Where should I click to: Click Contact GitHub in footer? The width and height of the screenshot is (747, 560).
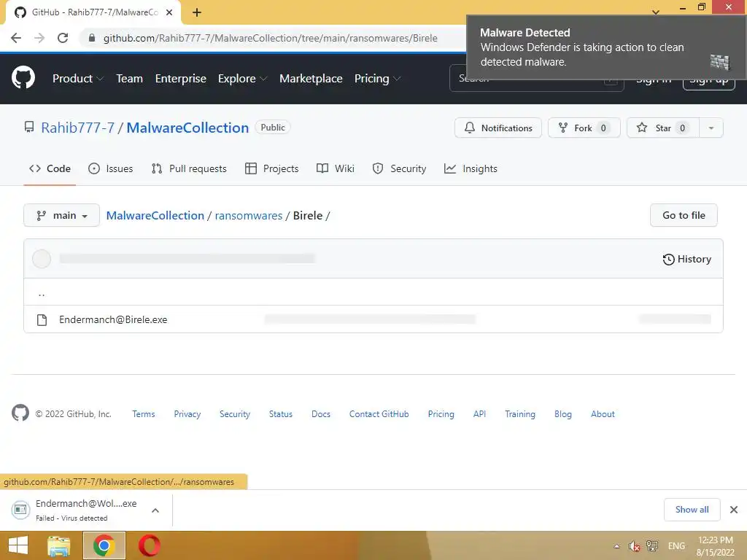pos(379,414)
